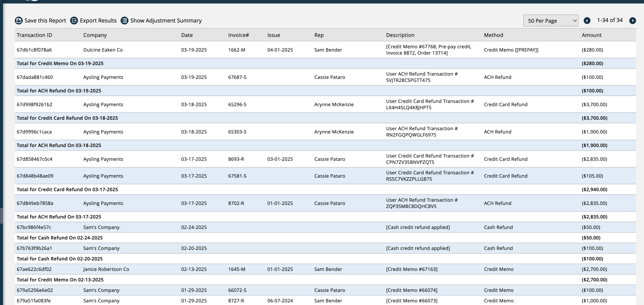Click Total for ACH Refund On 03-18-2025
Image resolution: width=644 pixels, height=305 pixels.
pos(59,145)
